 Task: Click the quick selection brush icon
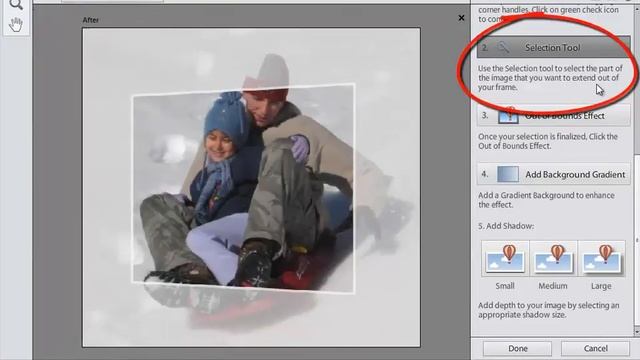504,48
